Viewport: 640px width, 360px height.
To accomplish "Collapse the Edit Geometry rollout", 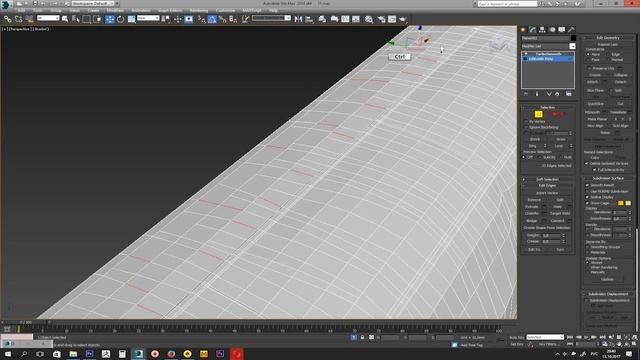I will [608, 38].
